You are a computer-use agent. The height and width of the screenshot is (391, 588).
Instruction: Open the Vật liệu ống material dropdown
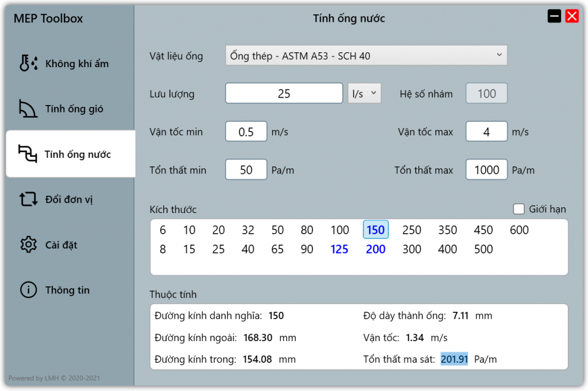(x=366, y=55)
